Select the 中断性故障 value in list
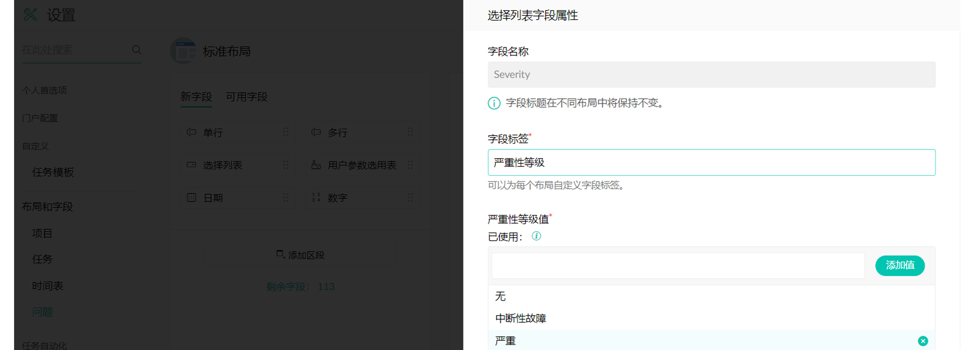Screen dimensions: 980x350 520,318
